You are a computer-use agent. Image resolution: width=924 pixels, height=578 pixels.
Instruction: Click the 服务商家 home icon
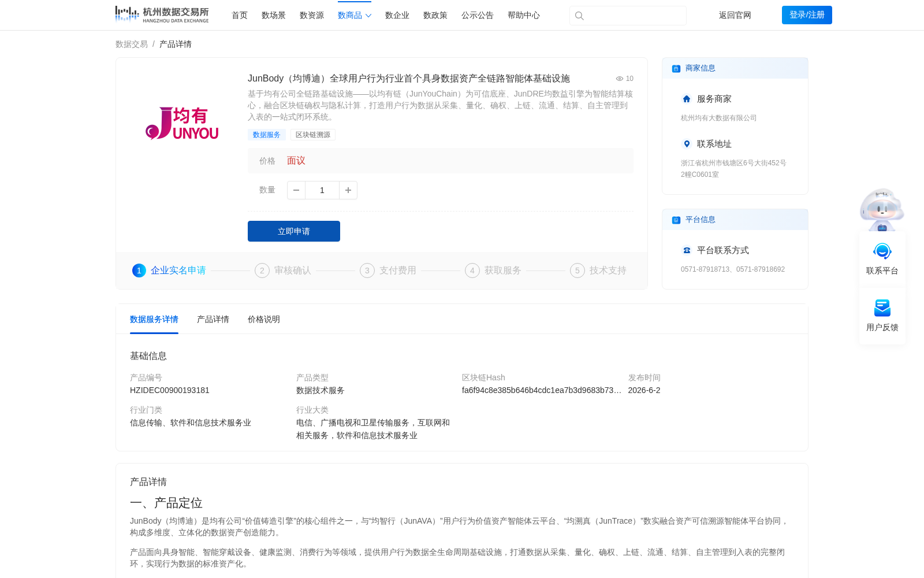687,99
